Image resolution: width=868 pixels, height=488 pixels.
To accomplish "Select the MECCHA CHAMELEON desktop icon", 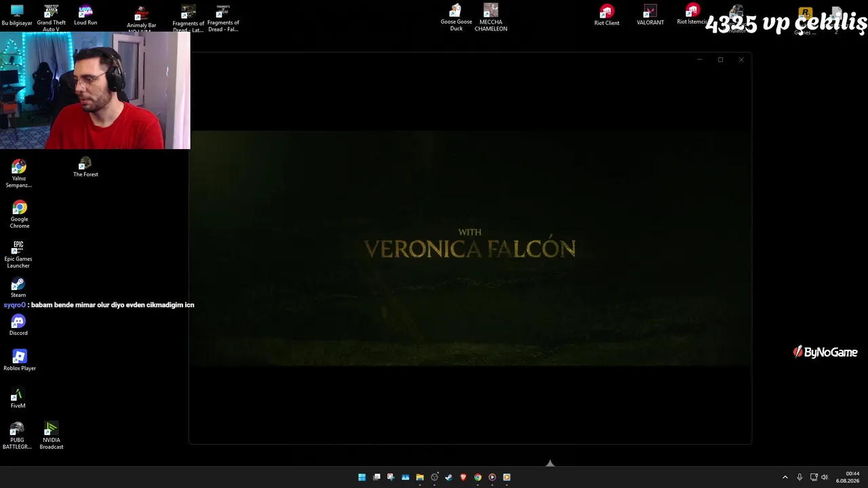I will [491, 18].
